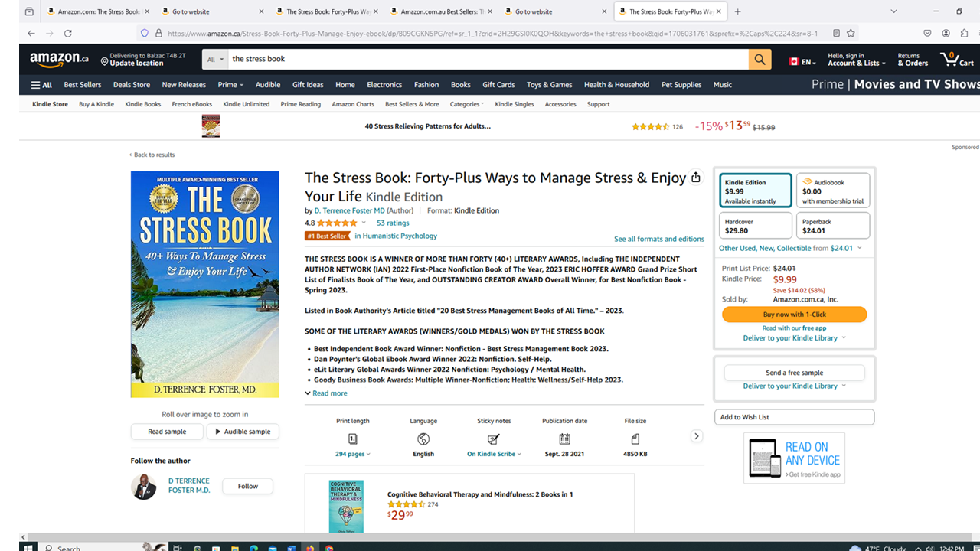
Task: Select the Paperback $24.01 format
Action: click(833, 226)
